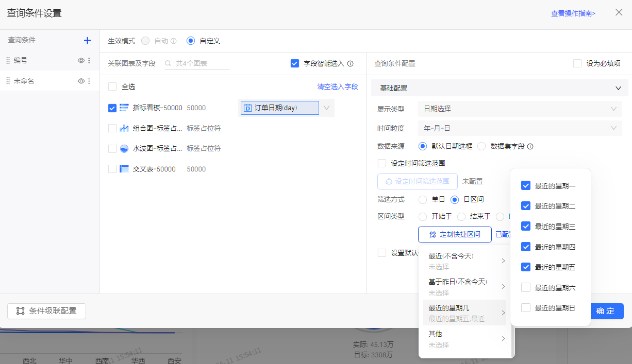Uncheck 最近的星期三 option
The width and height of the screenshot is (632, 364).
pos(526,227)
